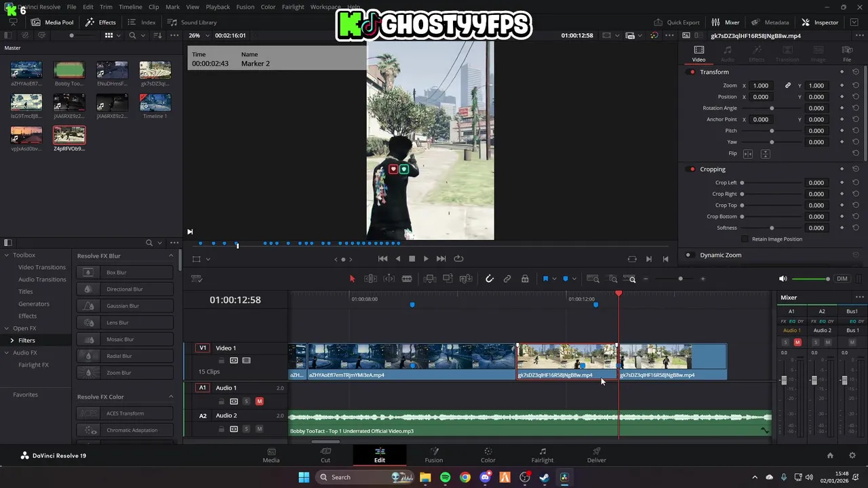Activate the Trim Edit Mode tool
This screenshot has width=868, height=488.
click(x=370, y=279)
